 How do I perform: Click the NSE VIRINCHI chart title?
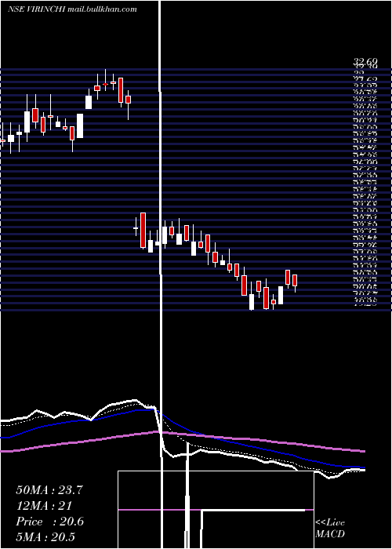click(72, 9)
